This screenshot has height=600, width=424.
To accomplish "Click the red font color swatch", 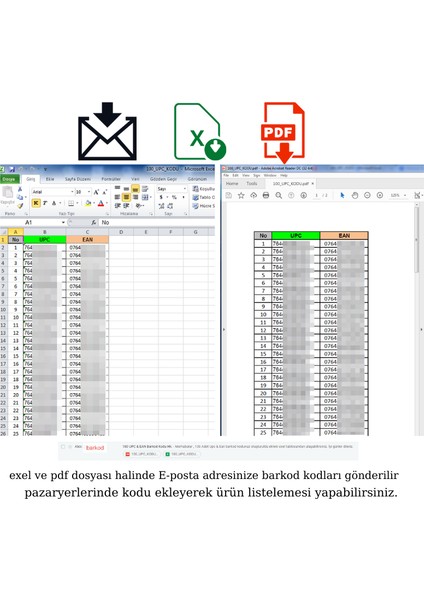I will (101, 203).
